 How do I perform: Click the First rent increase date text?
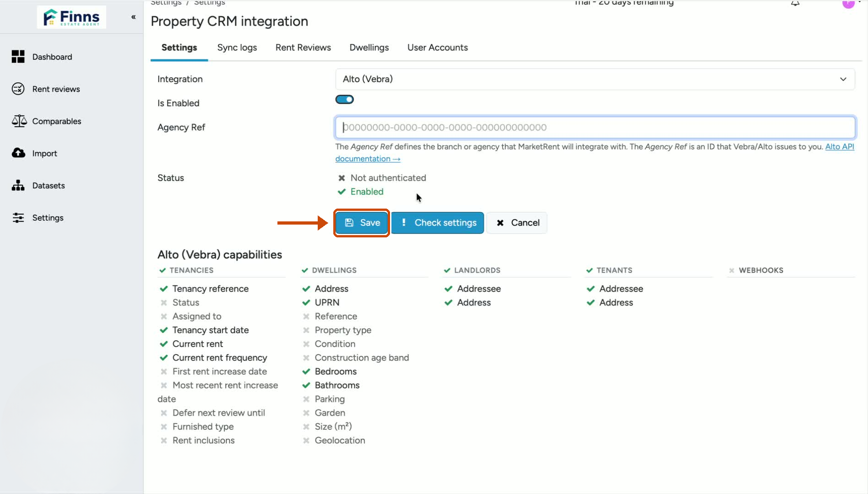(220, 372)
